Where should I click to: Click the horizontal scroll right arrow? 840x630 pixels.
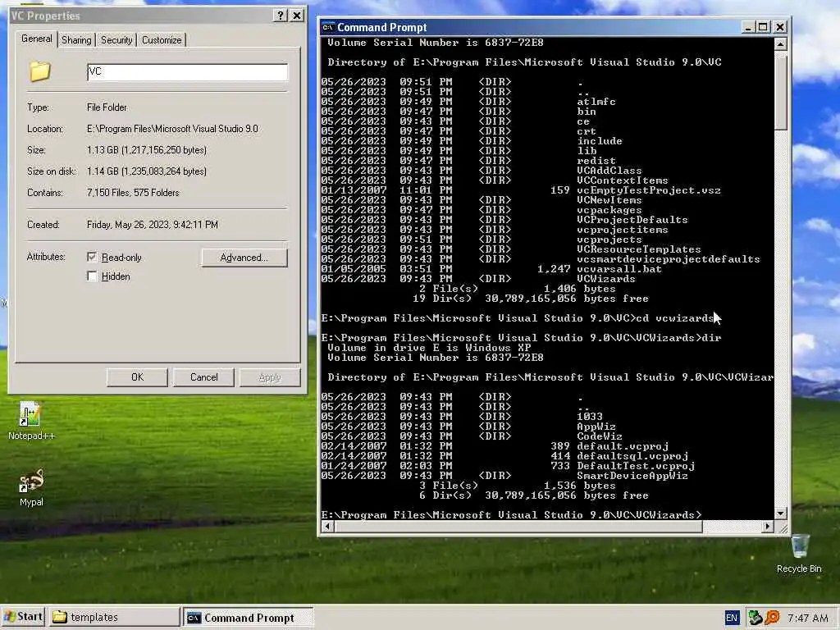(x=768, y=527)
